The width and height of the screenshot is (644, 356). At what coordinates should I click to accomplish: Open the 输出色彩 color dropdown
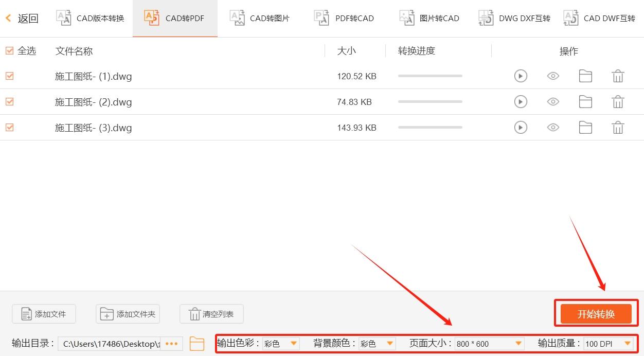[x=293, y=343]
